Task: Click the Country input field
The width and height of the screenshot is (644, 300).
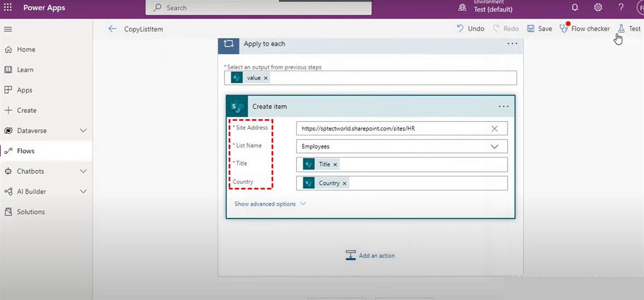Action: click(x=401, y=183)
